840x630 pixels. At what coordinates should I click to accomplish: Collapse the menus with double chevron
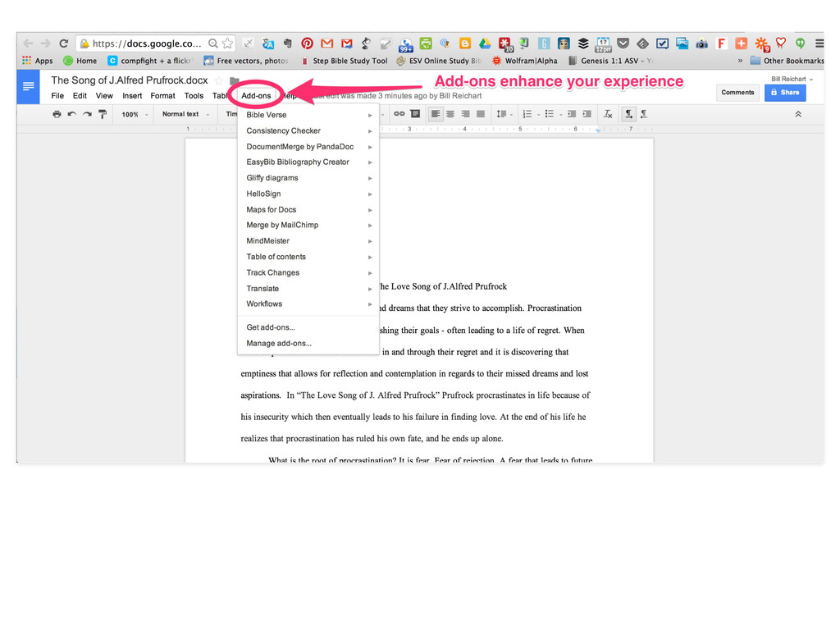(x=798, y=114)
